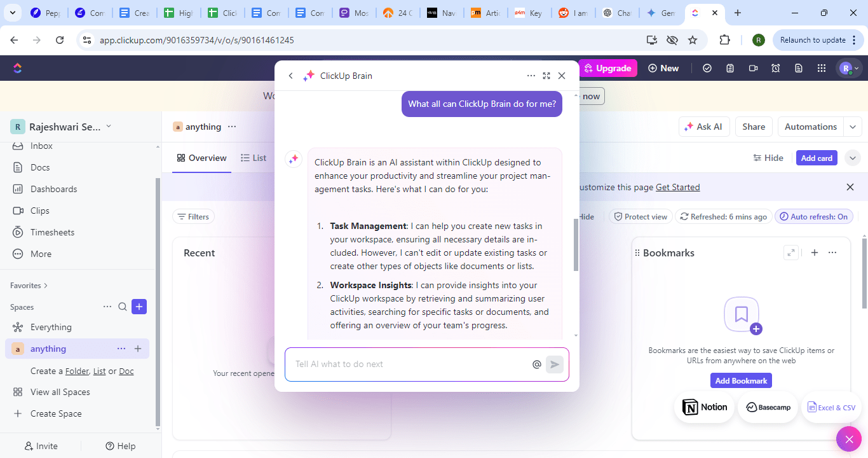Click Refreshed 6 mins ago
This screenshot has height=458, width=868.
pos(723,217)
